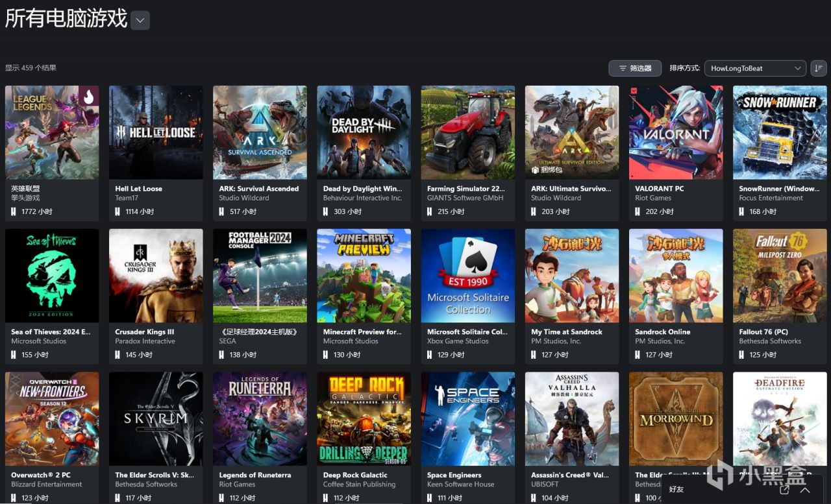Click the hourglass icon beside 125 小时
831x504 pixels.
point(741,355)
